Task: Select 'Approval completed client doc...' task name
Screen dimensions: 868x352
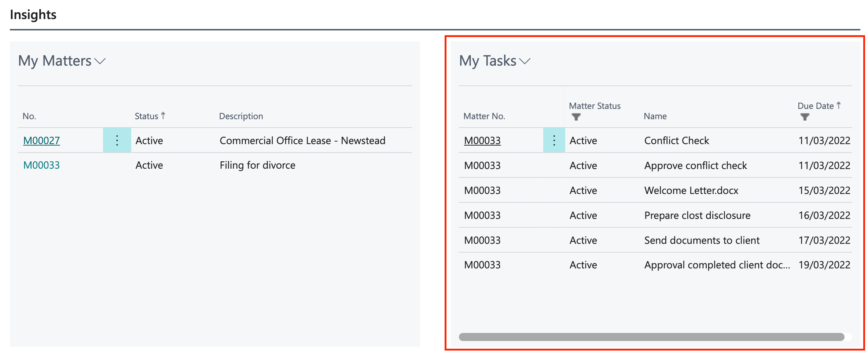Action: [x=717, y=265]
